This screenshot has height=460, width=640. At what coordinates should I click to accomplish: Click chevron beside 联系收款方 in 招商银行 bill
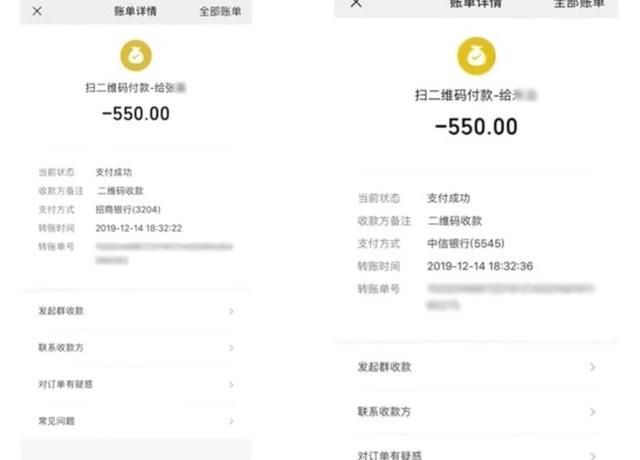click(x=232, y=348)
